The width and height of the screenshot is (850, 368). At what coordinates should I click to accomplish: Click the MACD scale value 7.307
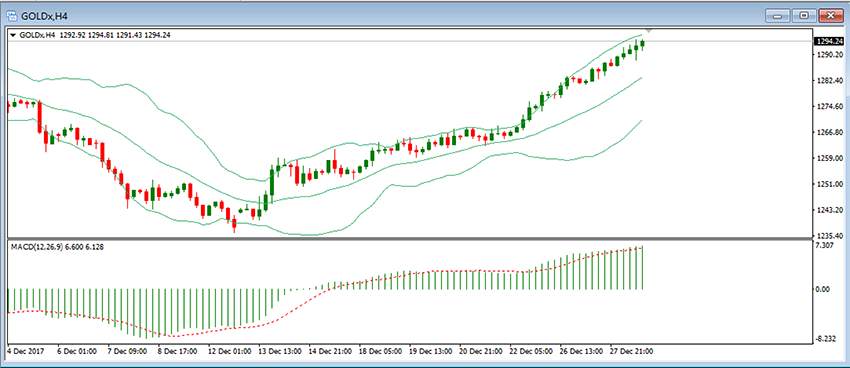824,246
